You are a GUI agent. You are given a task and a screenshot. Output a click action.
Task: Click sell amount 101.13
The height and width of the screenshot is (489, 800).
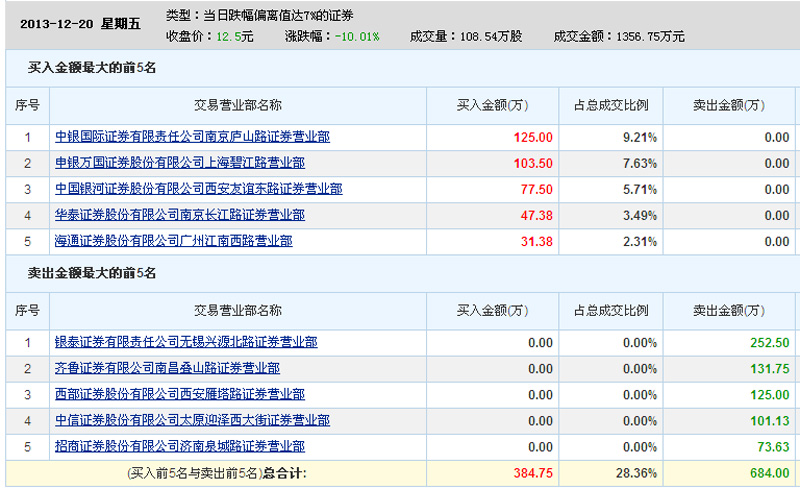770,421
